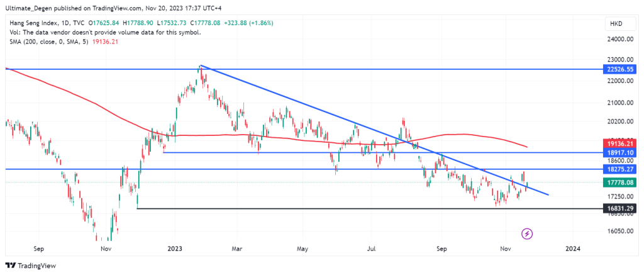This screenshot has height=275, width=644.
Task: Click the H17788.90 high value
Action: [x=138, y=23]
